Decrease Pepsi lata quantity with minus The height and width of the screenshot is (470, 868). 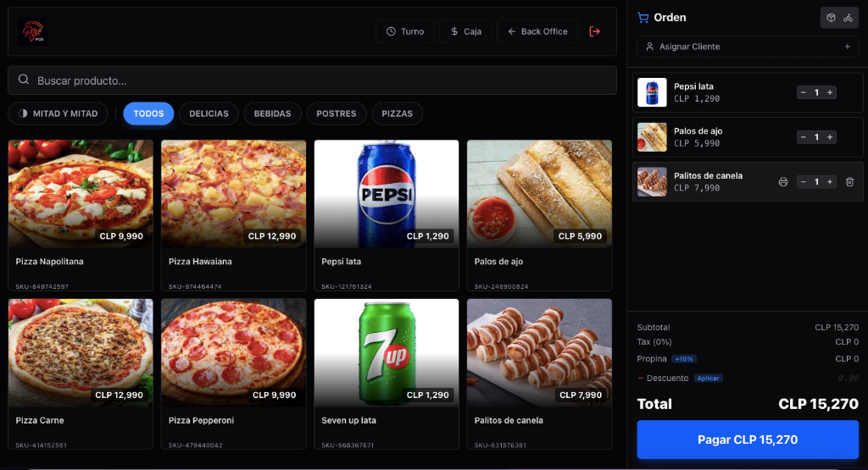pyautogui.click(x=804, y=92)
